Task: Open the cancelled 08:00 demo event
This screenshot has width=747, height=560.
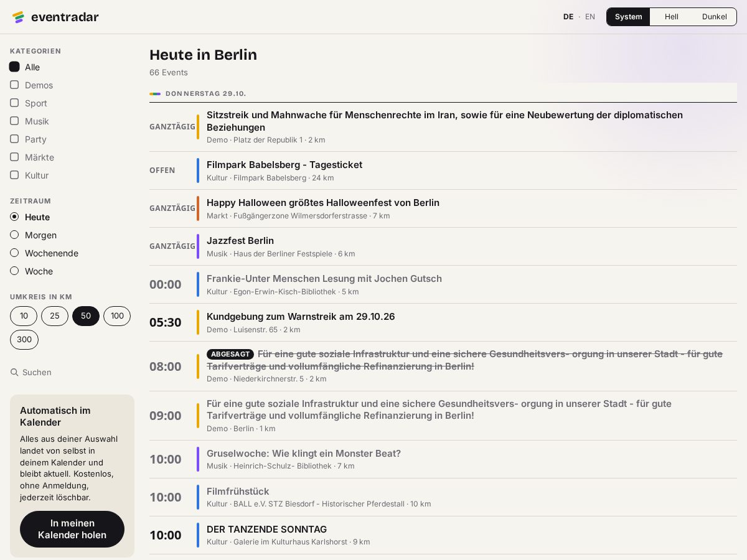Action: [443, 366]
